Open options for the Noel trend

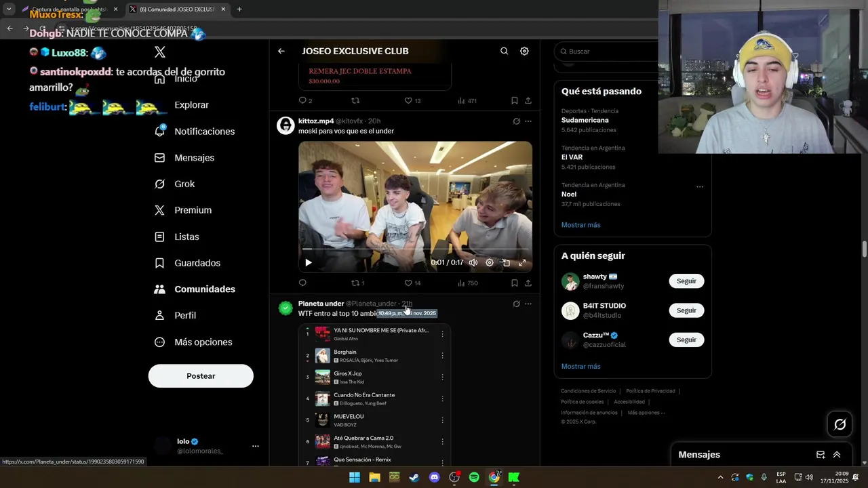700,187
